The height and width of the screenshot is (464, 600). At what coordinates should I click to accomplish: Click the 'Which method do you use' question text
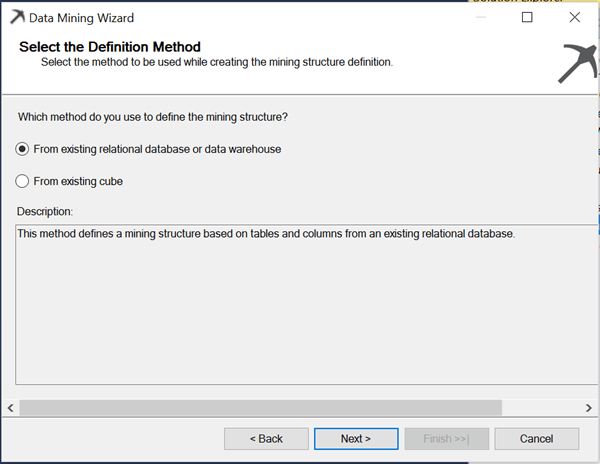(153, 117)
